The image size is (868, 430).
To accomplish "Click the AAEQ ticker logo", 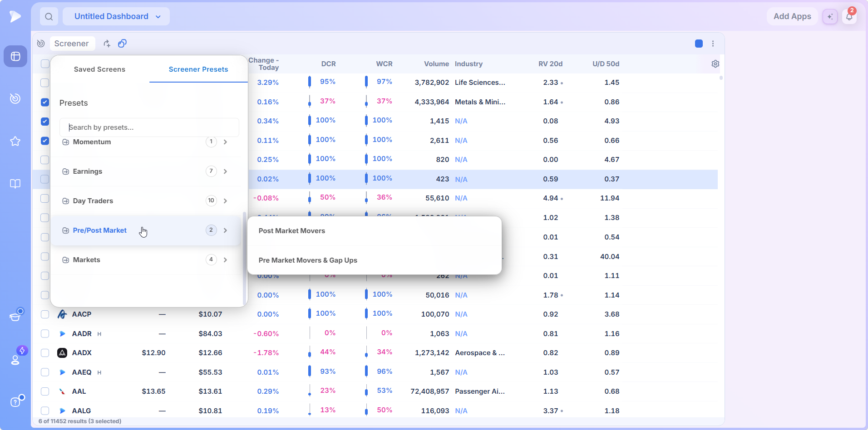I will coord(62,372).
